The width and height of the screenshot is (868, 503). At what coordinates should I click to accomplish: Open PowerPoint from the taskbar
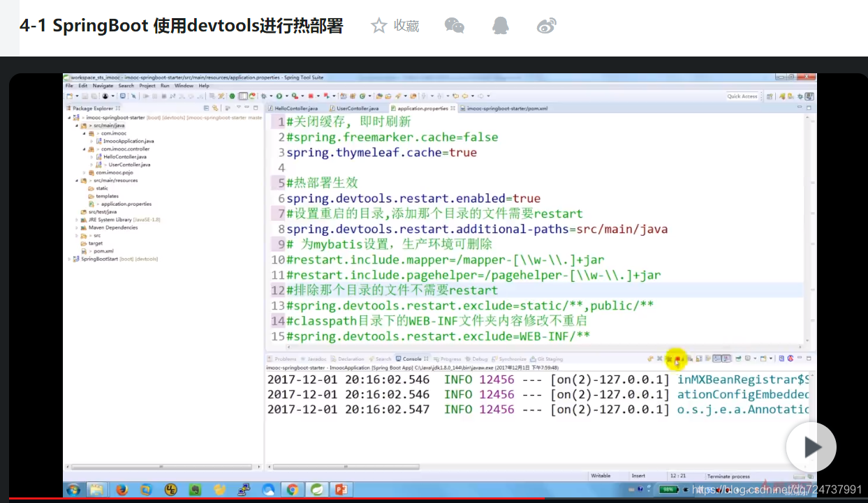341,490
